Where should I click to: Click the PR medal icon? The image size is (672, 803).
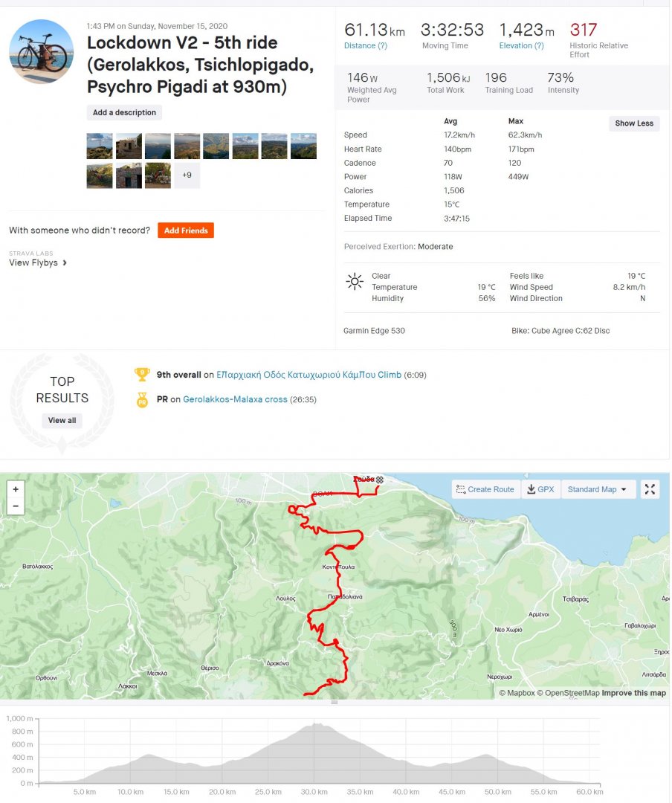[141, 400]
